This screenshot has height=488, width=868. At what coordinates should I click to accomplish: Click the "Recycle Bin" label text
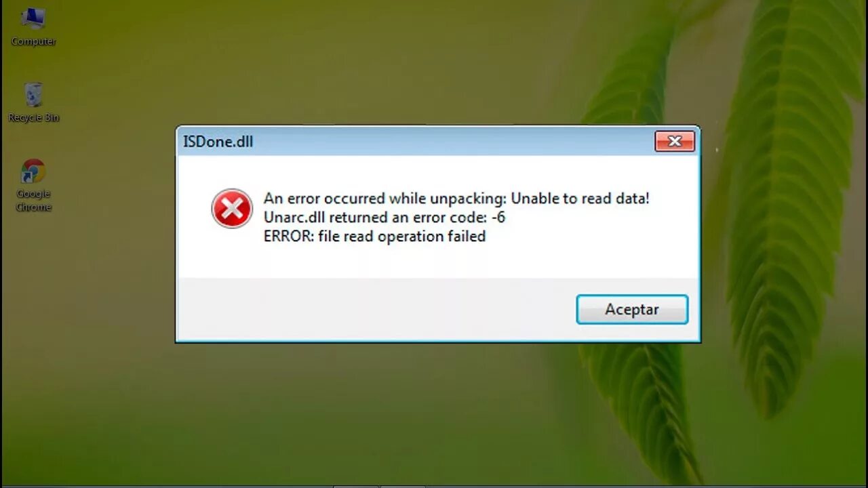[x=33, y=118]
